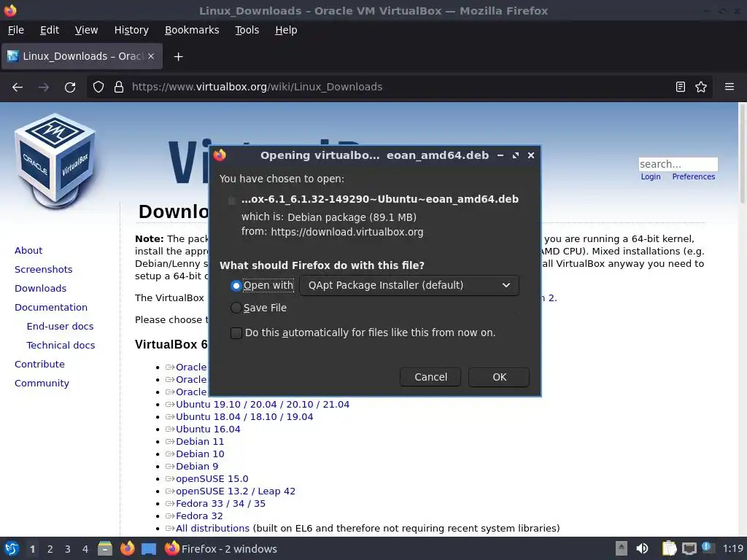Open the Ubuntu 16.04 download link
Screen dimensions: 747x560
click(208, 429)
